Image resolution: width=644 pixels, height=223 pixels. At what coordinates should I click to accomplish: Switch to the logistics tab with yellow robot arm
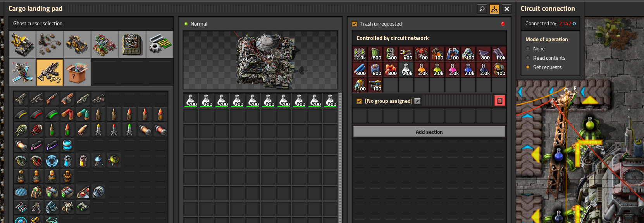coord(22,45)
